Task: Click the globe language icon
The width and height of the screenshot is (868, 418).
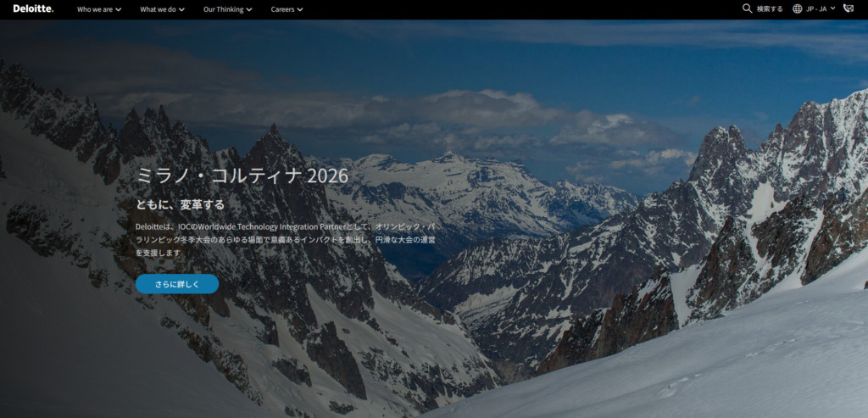Action: [x=797, y=8]
